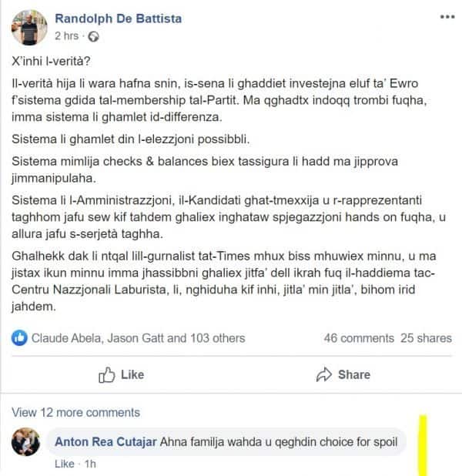
Task: Open Anton Rea Cutajar's avatar photo
Action: pyautogui.click(x=25, y=441)
